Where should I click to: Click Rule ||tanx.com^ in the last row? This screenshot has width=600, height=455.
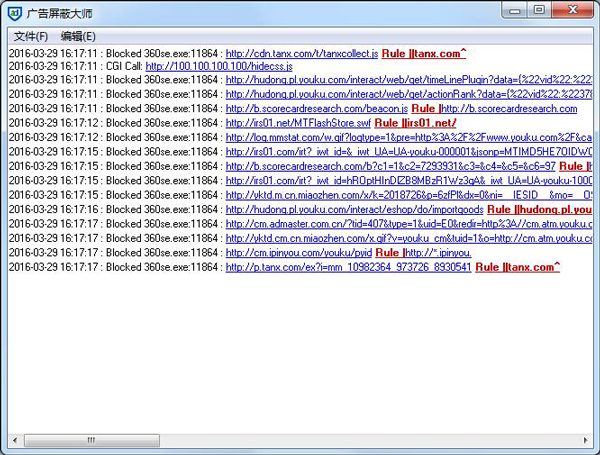point(517,267)
